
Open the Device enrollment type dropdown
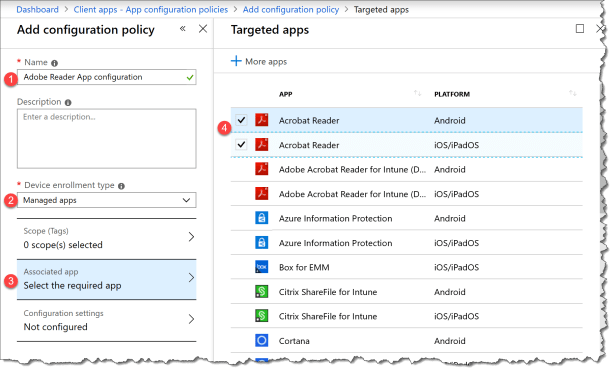(107, 200)
